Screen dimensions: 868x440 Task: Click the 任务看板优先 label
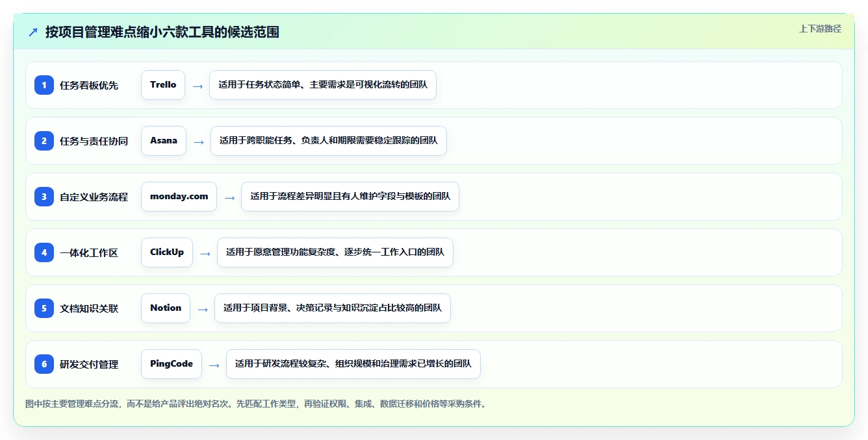(x=89, y=85)
